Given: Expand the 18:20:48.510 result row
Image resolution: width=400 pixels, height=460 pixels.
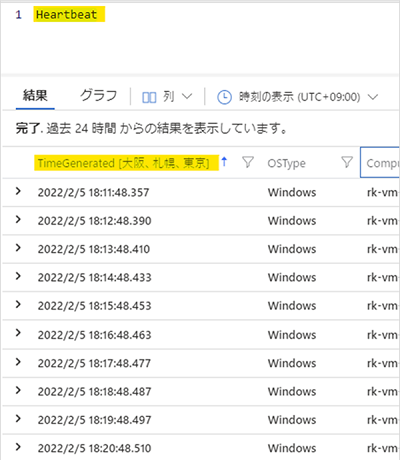Looking at the screenshot, I should (18, 447).
